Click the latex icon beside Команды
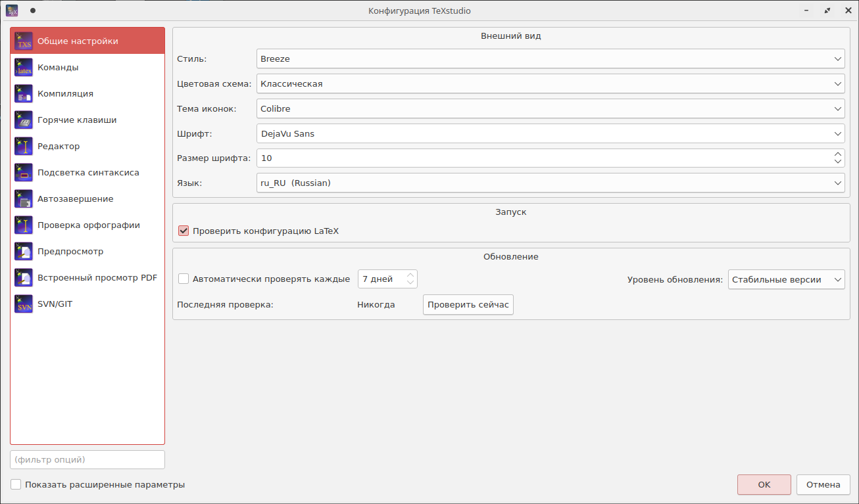 point(24,67)
